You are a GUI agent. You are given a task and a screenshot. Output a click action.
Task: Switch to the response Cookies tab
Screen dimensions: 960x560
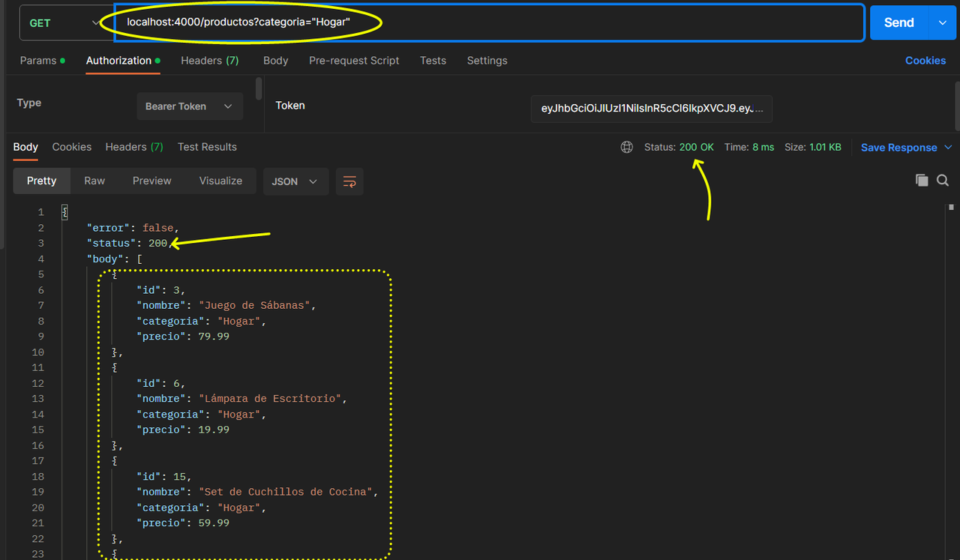(x=72, y=147)
